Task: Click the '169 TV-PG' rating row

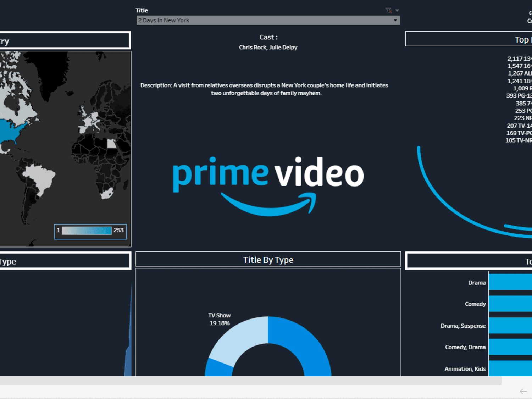Action: [519, 133]
